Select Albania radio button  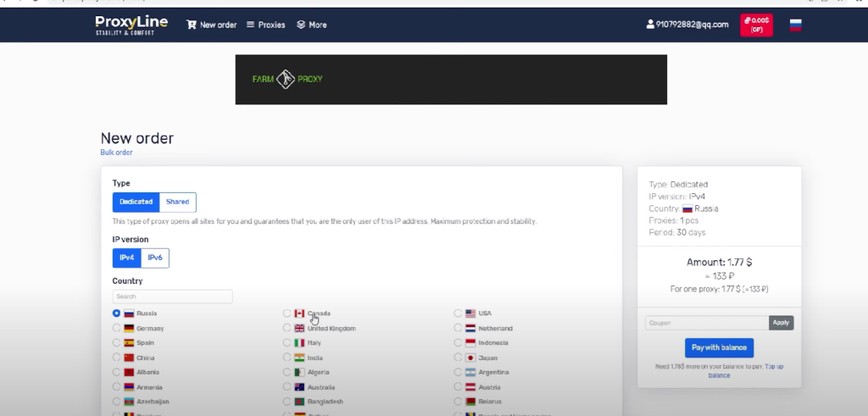tap(116, 372)
